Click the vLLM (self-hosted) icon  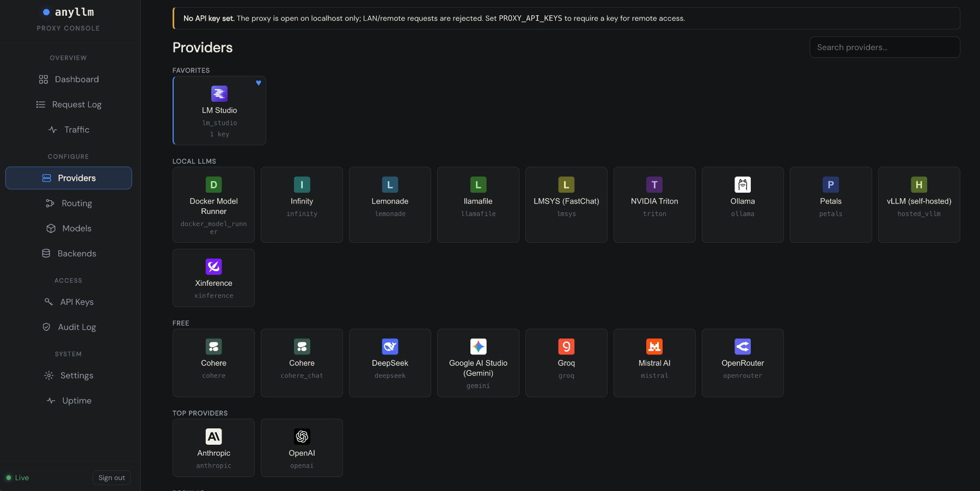click(919, 185)
